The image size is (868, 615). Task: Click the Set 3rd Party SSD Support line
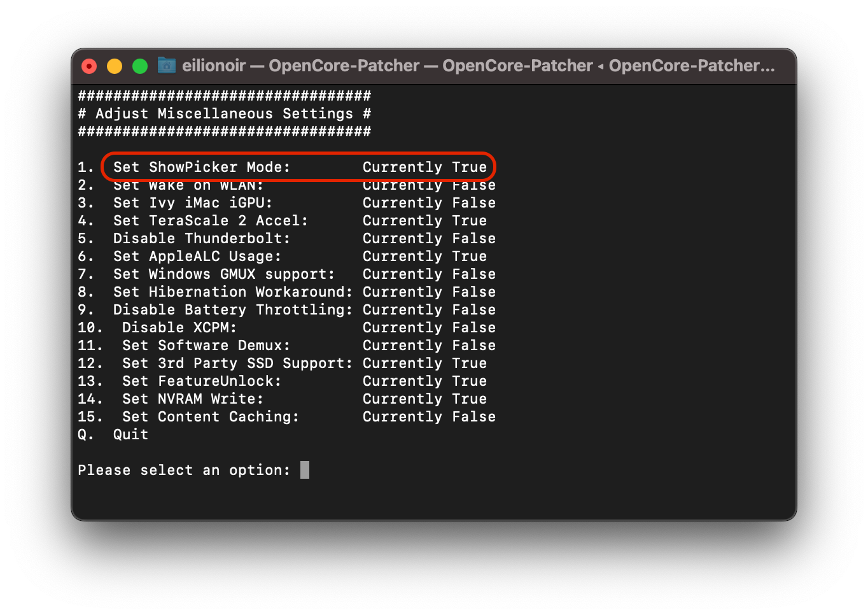tap(237, 364)
